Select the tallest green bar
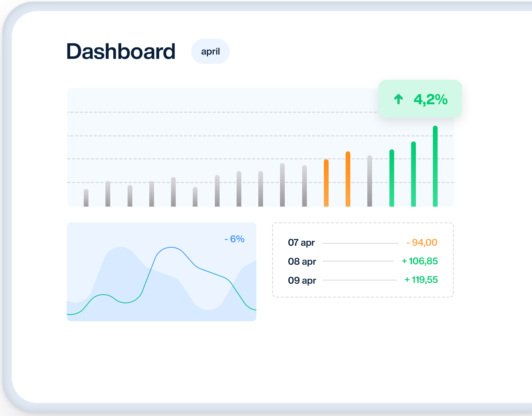Viewport: 532px width, 416px height. click(x=435, y=166)
